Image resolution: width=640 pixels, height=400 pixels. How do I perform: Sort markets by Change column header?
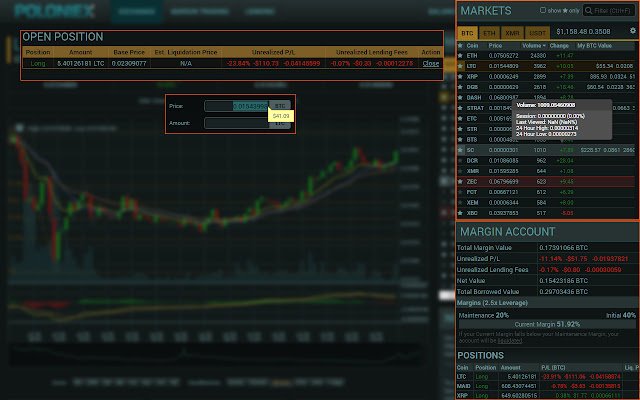[559, 46]
